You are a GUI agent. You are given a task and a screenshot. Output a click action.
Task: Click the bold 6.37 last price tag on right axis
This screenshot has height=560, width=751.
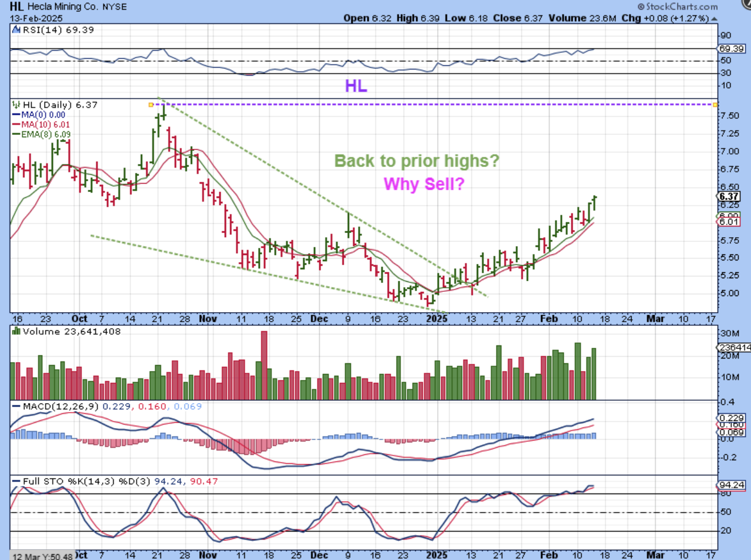pos(729,196)
